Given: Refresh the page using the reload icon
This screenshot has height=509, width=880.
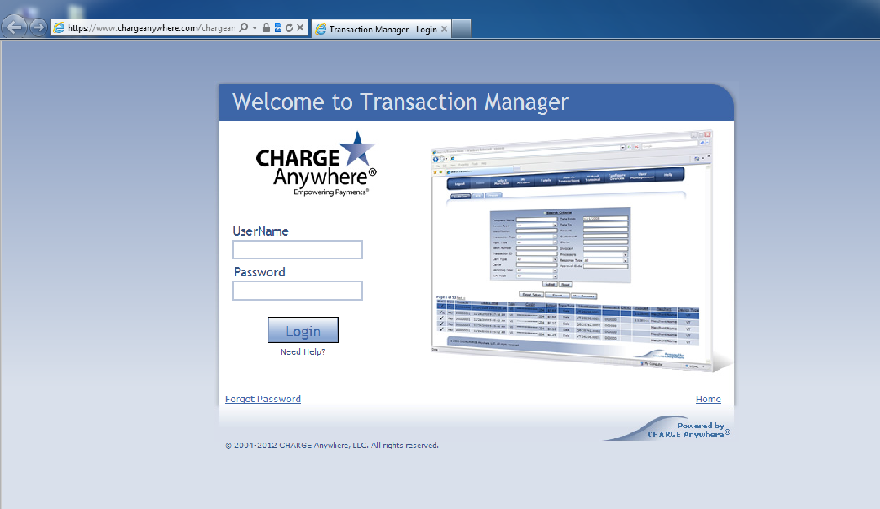Looking at the screenshot, I should click(x=289, y=29).
